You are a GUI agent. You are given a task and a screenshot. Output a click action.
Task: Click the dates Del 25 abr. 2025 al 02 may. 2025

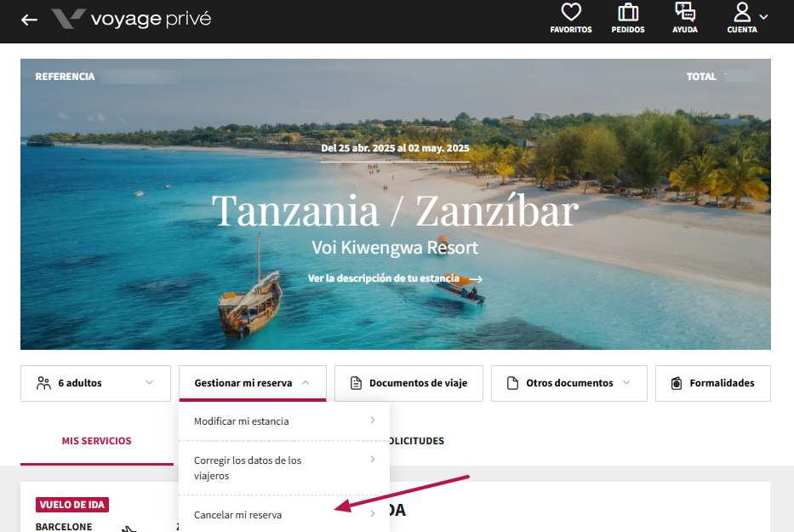pos(395,148)
